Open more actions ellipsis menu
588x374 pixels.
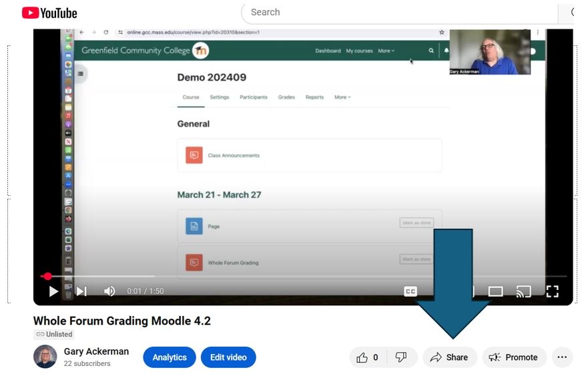pyautogui.click(x=562, y=357)
